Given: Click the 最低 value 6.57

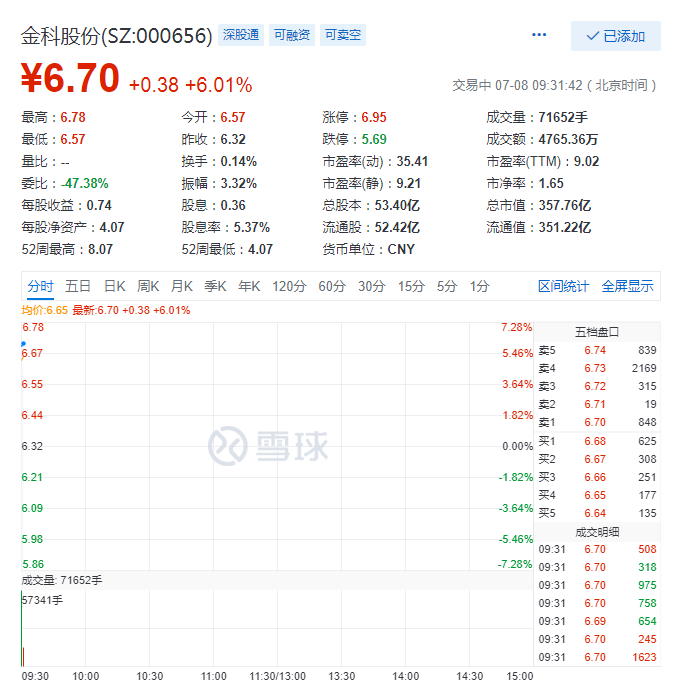Looking at the screenshot, I should pos(73,139).
